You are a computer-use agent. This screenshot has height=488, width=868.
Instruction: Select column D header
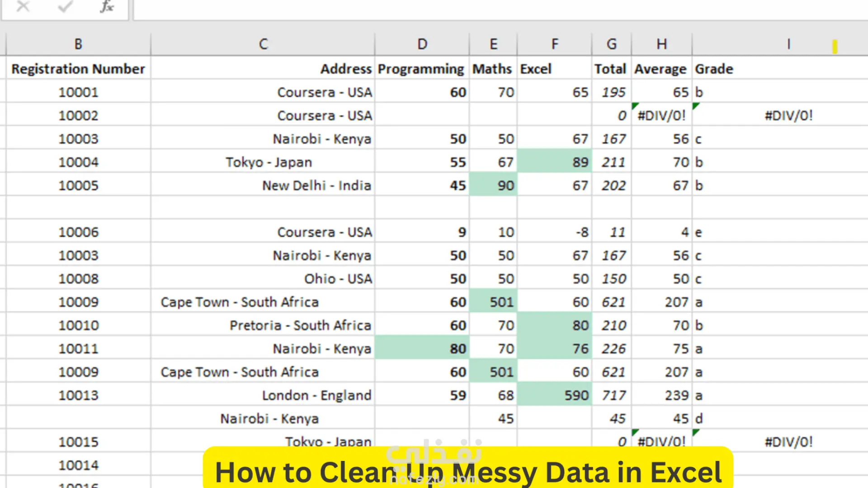point(422,44)
